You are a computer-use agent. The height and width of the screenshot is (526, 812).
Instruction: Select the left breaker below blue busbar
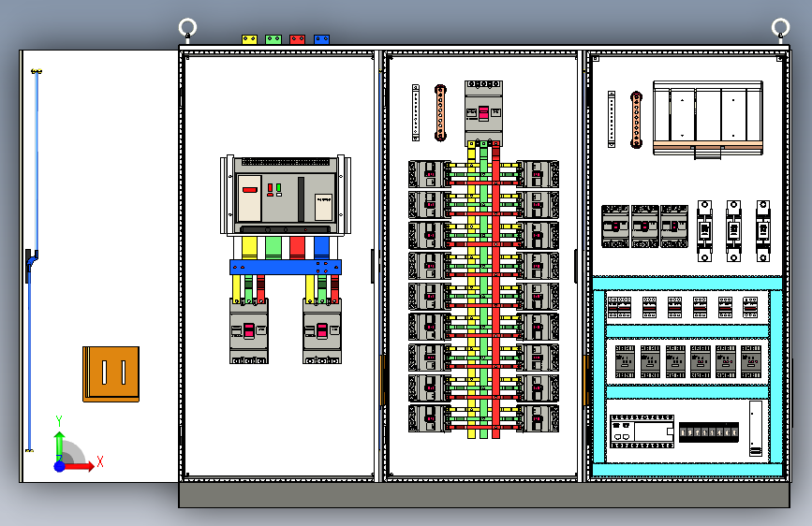click(x=248, y=330)
